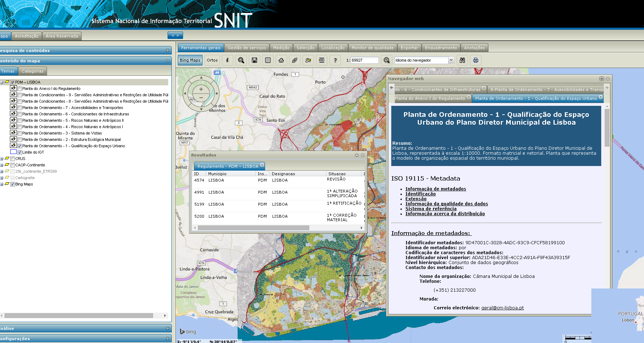Image resolution: width=644 pixels, height=343 pixels.
Task: Click the Navegador web vertical scrollbar
Action: [x=607, y=128]
